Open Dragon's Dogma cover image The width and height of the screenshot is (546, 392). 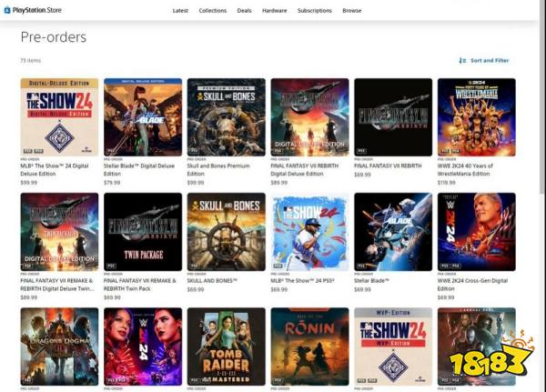tap(59, 347)
